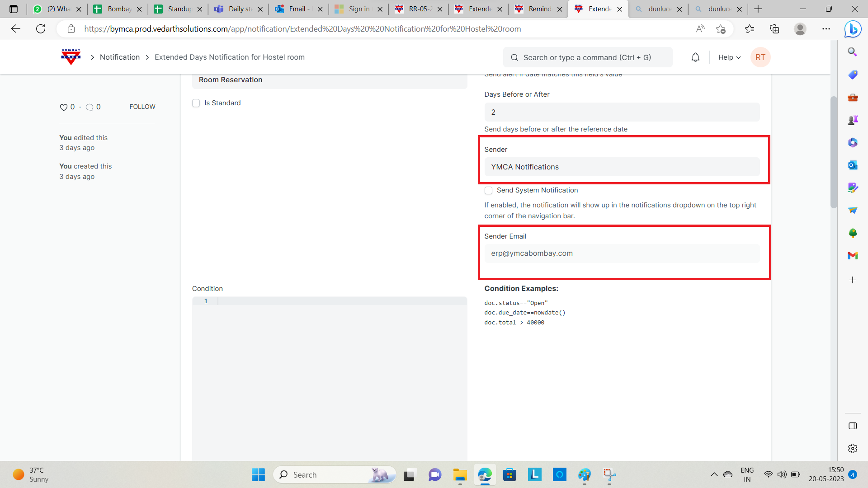
Task: Open Bing chat sidebar icon
Action: 853,29
